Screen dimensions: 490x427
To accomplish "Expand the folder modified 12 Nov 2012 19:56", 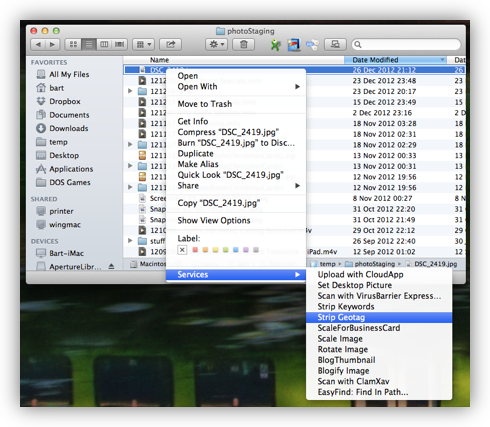I will (x=130, y=187).
